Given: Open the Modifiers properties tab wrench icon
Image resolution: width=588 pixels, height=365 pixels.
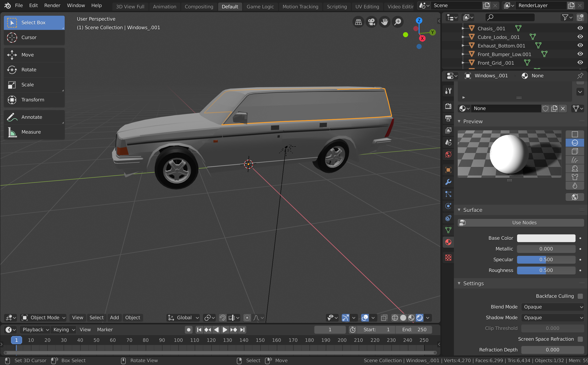Looking at the screenshot, I should 448,182.
